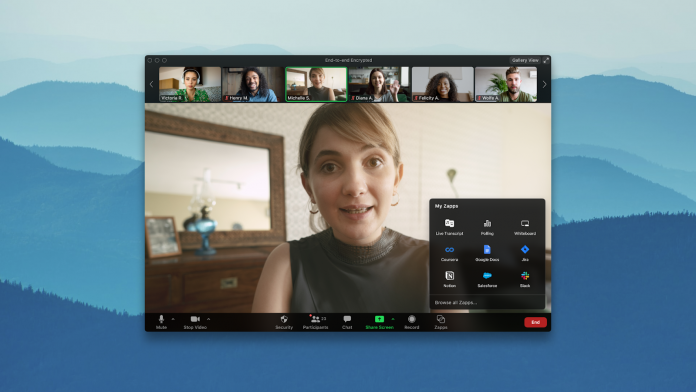Launch the Live Transcript zapp
This screenshot has height=392, width=696.
coord(449,227)
